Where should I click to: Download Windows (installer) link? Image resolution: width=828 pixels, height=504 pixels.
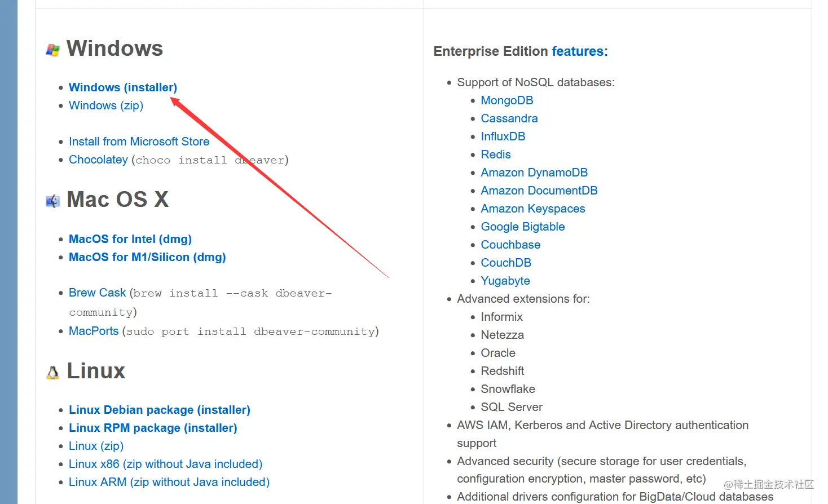coord(122,87)
